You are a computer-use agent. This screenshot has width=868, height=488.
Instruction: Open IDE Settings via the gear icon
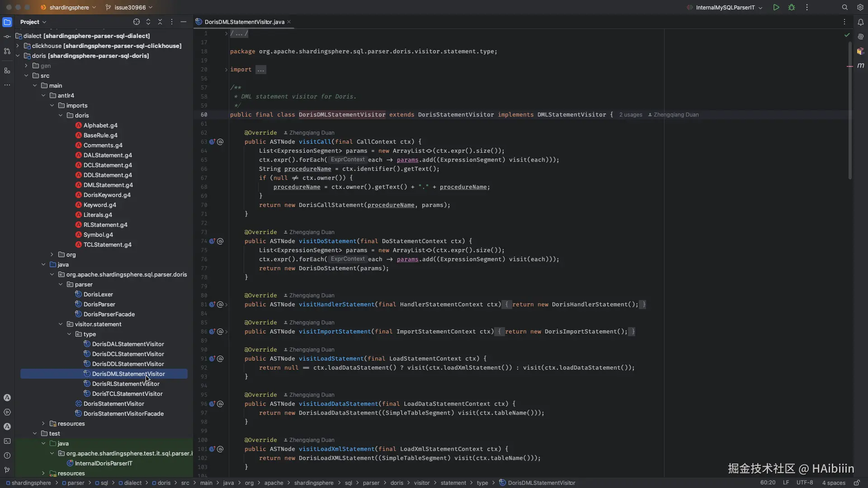pyautogui.click(x=860, y=7)
